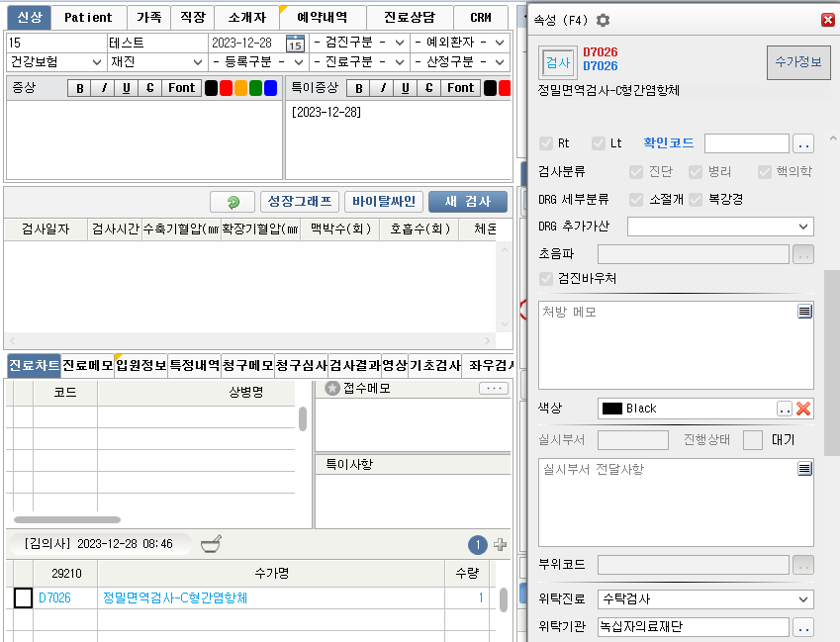Click the 새 검사 button
The image size is (840, 642).
coord(467,202)
